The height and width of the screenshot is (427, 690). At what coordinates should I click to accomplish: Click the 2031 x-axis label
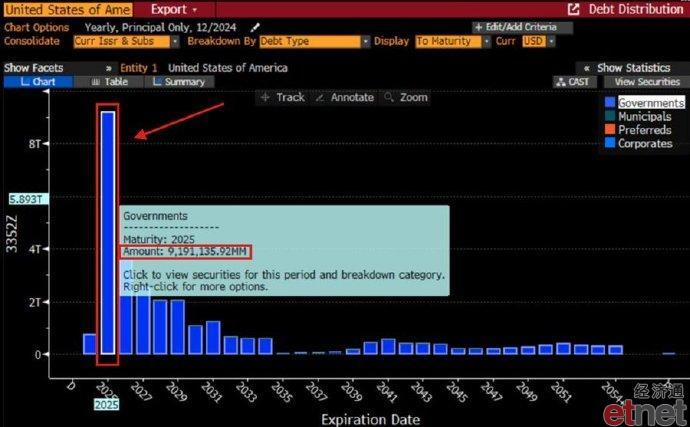(x=211, y=392)
